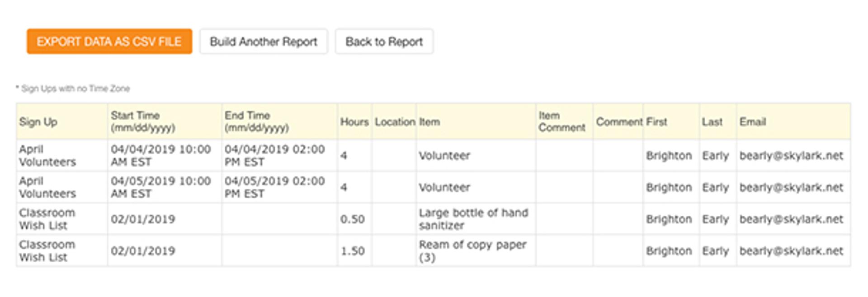This screenshot has height=297, width=868.
Task: Select the End Time column header
Action: click(279, 121)
